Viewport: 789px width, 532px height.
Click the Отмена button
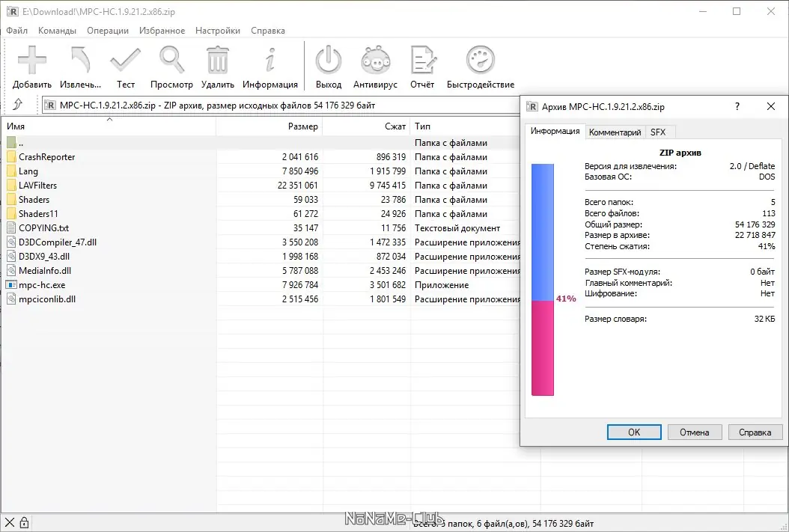click(x=695, y=432)
